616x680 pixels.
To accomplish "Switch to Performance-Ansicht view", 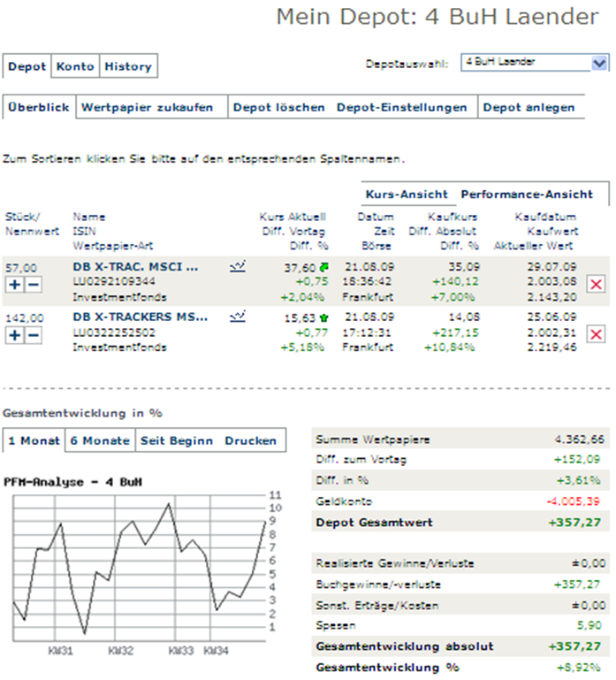I will coord(525,194).
